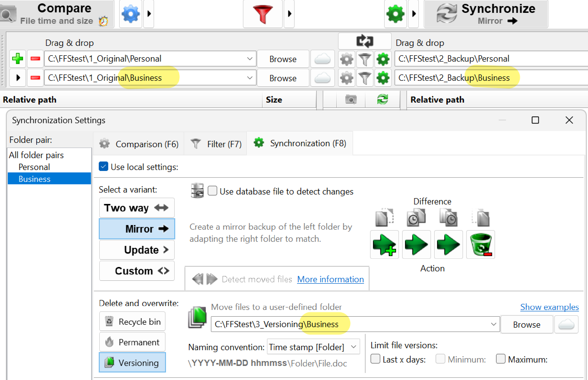Browse for the left Personal folder

coord(283,59)
